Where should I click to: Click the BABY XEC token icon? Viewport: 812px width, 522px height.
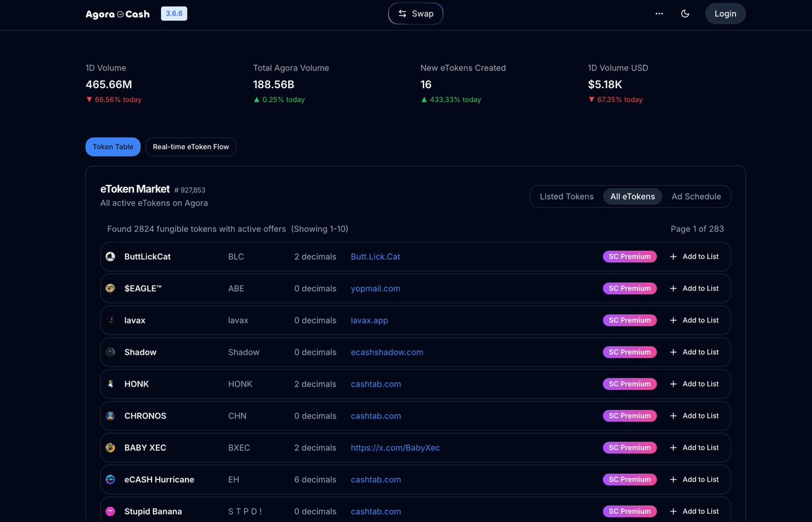coord(110,448)
